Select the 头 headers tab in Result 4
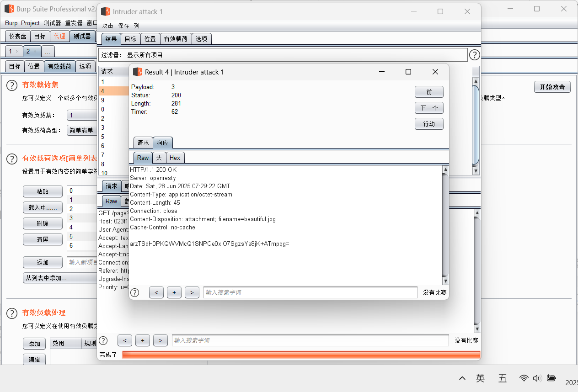Viewport: 578px width, 392px height. coord(159,158)
